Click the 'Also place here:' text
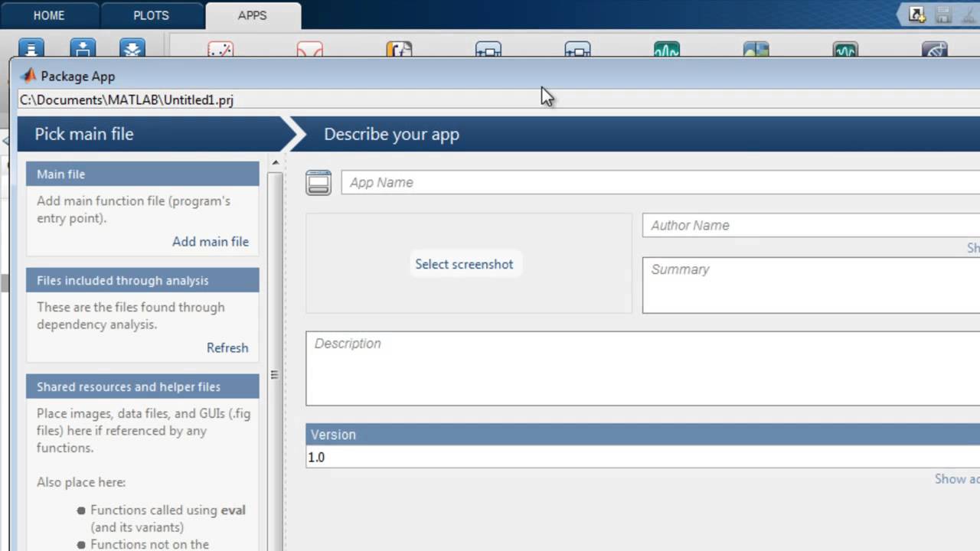This screenshot has height=551, width=980. [x=81, y=482]
